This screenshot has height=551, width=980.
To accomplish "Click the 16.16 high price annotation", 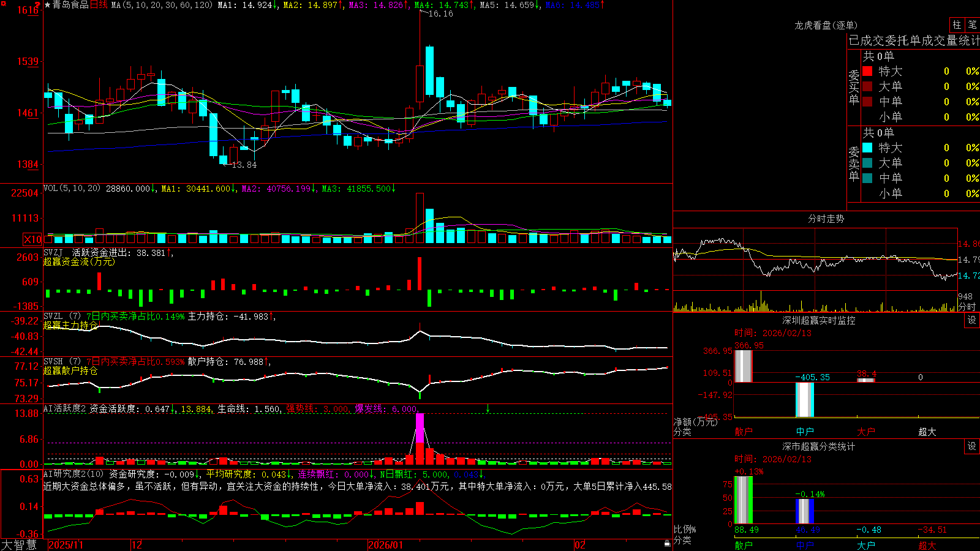I will pyautogui.click(x=440, y=13).
